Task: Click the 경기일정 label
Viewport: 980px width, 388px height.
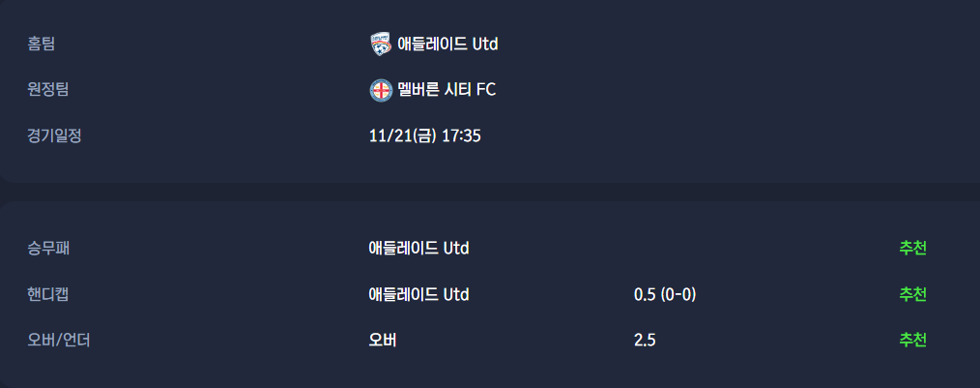Action: [54, 135]
